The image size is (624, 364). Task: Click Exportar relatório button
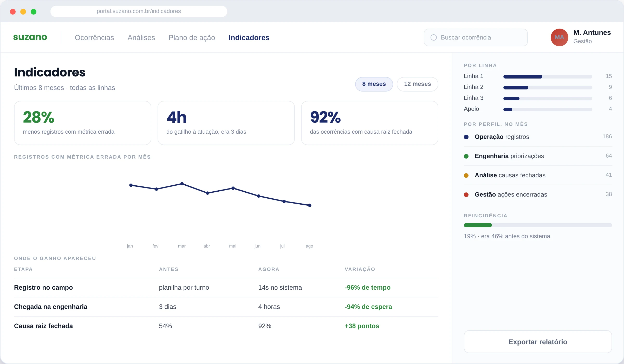tap(538, 342)
